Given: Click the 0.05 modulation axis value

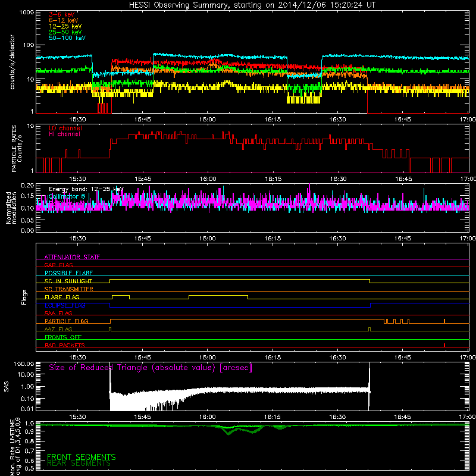Looking at the screenshot, I should click(27, 220).
